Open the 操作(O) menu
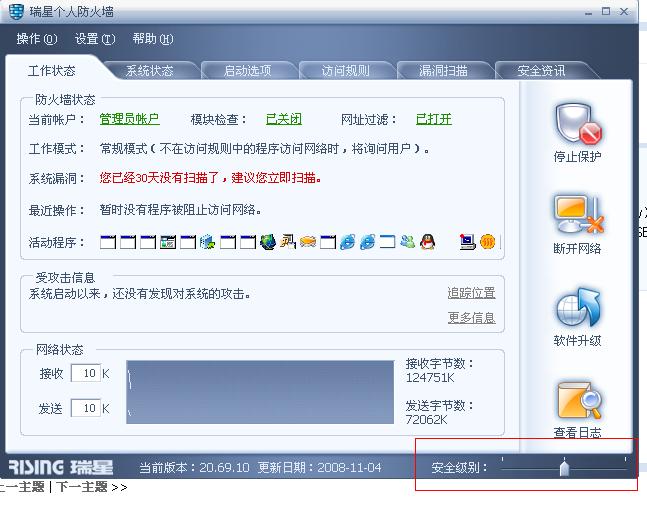Screen dimensions: 647x512 click(x=36, y=39)
